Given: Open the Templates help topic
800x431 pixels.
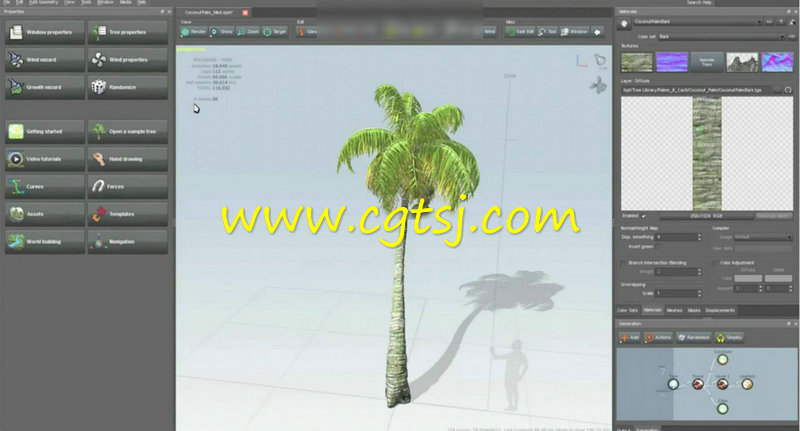Looking at the screenshot, I should (x=128, y=214).
